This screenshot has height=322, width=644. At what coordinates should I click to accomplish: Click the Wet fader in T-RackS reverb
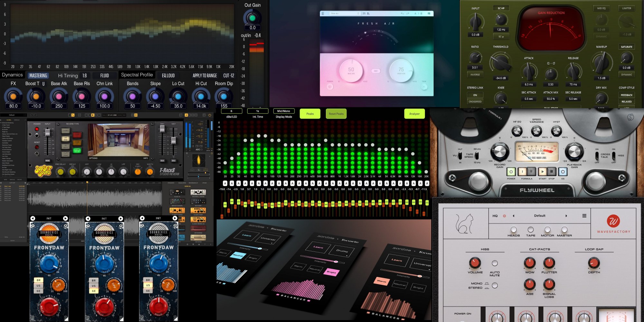[174, 141]
